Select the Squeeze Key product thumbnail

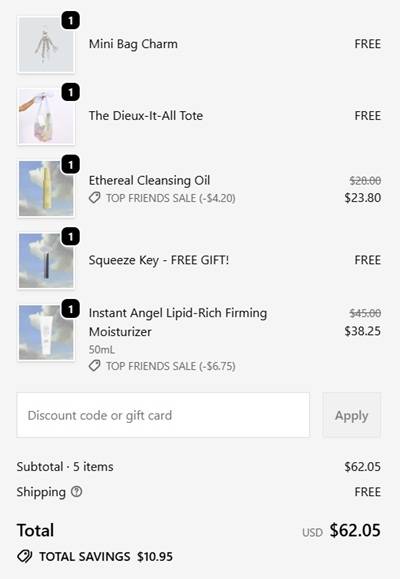coord(46,260)
